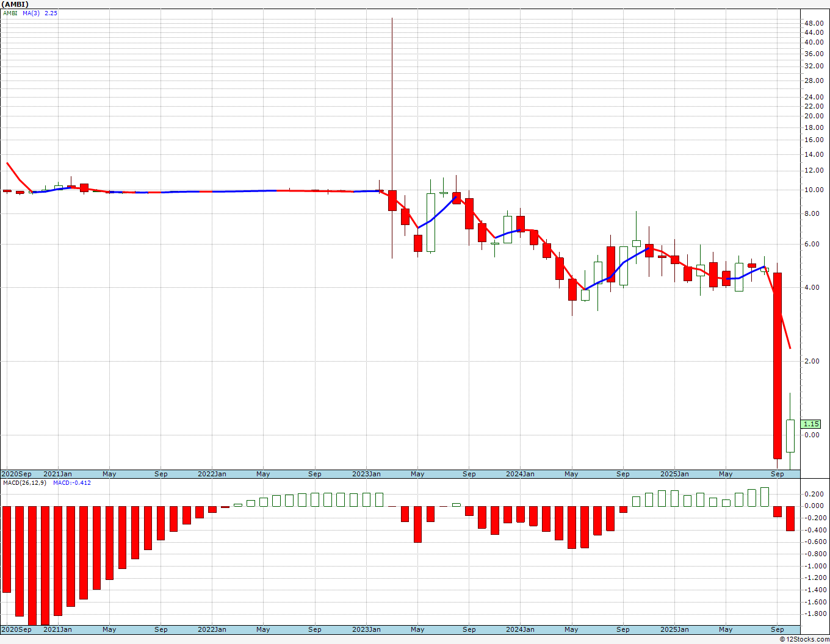Click 2020Sep on the price chart time axis
The width and height of the screenshot is (830, 644).
(16, 474)
